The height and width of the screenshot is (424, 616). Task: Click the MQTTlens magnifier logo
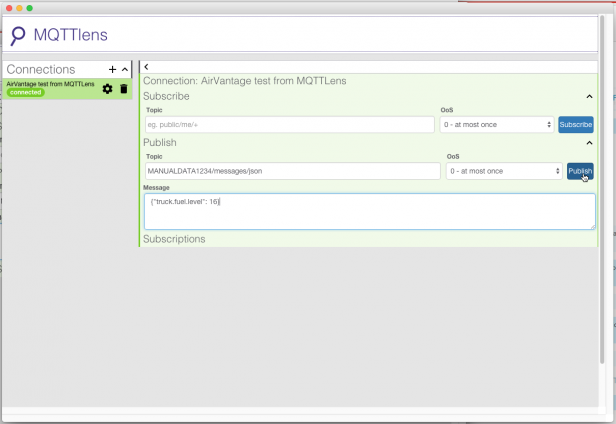pyautogui.click(x=18, y=36)
